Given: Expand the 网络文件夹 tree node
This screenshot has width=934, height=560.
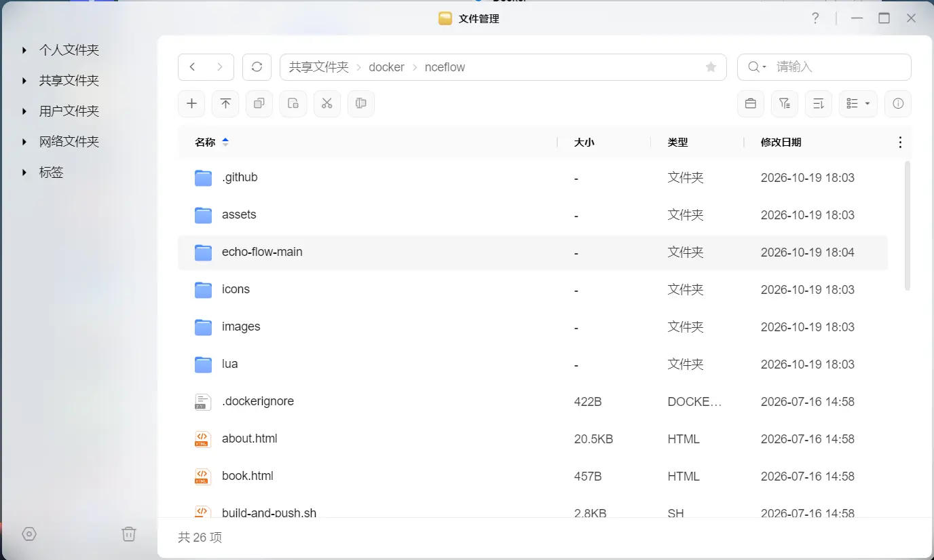Looking at the screenshot, I should click(x=24, y=142).
